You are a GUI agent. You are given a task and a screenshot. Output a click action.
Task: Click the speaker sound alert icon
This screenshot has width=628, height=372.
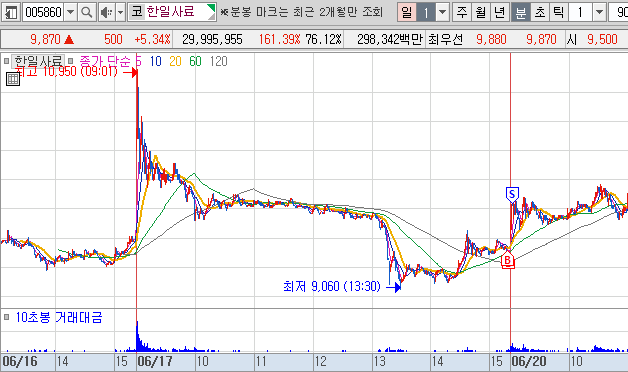pos(107,12)
